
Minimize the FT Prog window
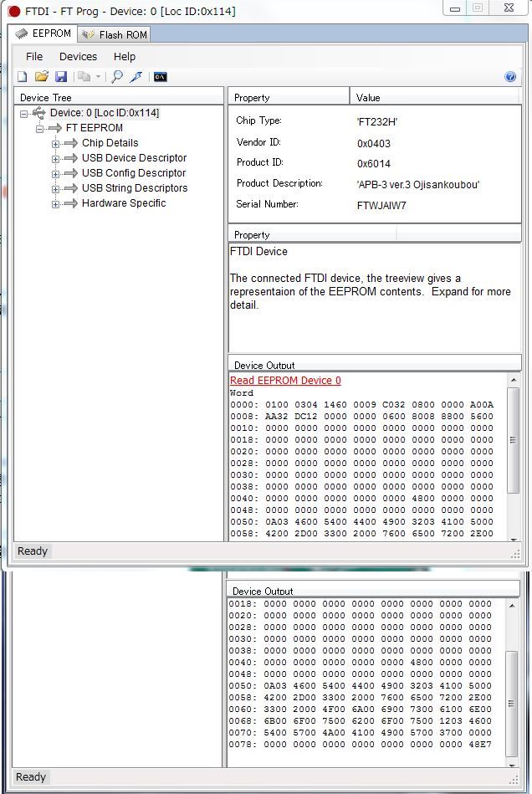[x=455, y=8]
